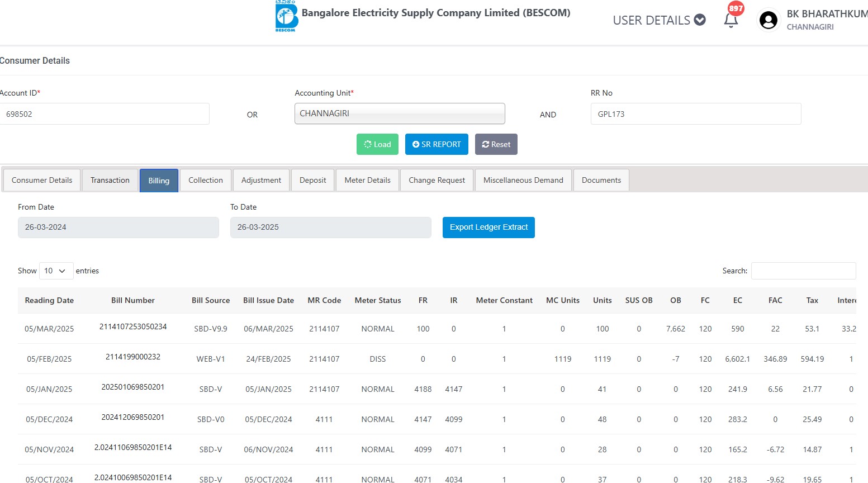Select the Billing tab

[159, 181]
